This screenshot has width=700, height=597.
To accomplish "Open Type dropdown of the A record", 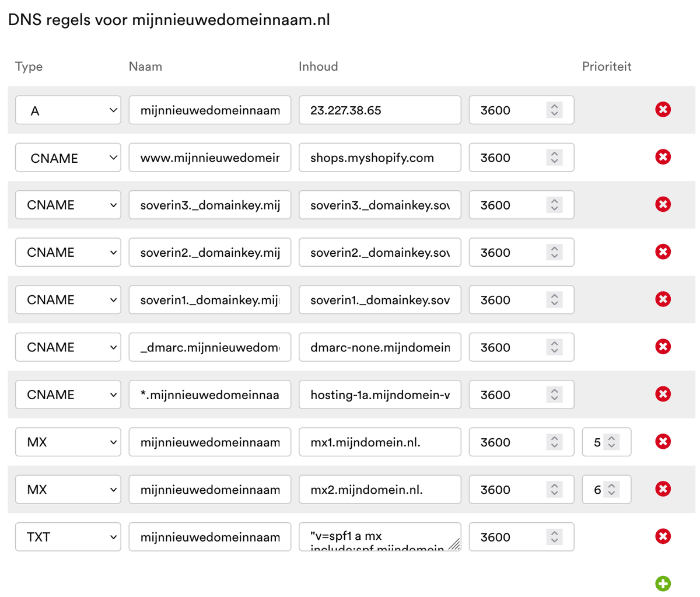I will [68, 110].
